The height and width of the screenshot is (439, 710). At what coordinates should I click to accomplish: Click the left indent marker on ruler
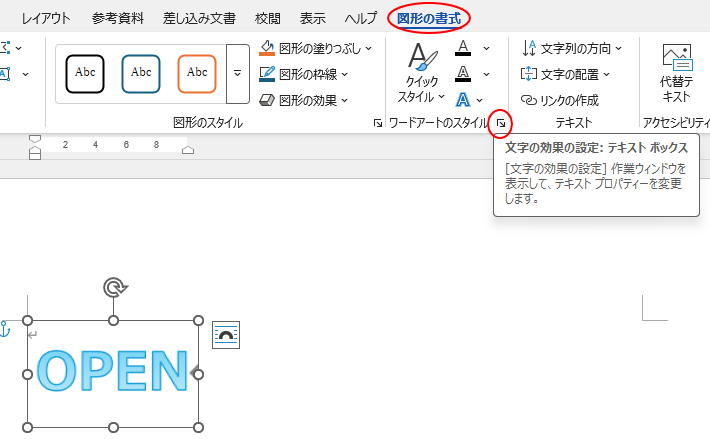35,155
